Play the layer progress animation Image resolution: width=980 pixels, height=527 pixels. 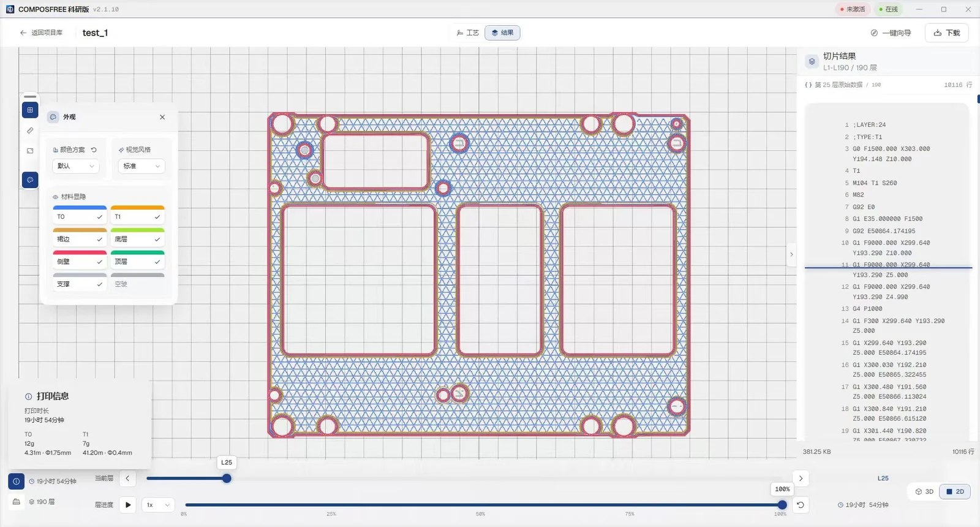coord(128,505)
